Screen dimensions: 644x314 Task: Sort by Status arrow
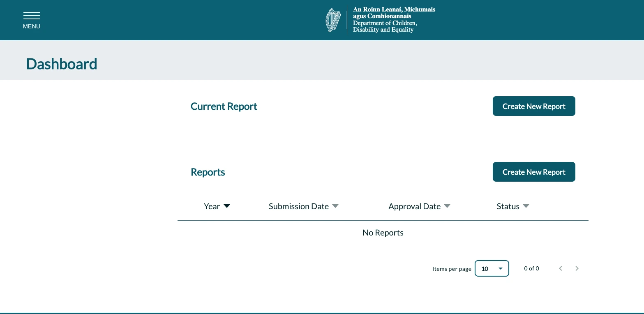tap(526, 206)
